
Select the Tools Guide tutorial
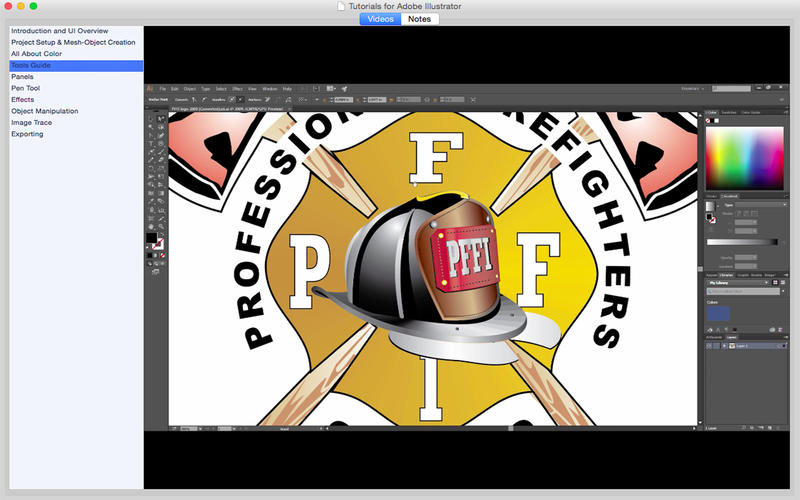[x=76, y=65]
